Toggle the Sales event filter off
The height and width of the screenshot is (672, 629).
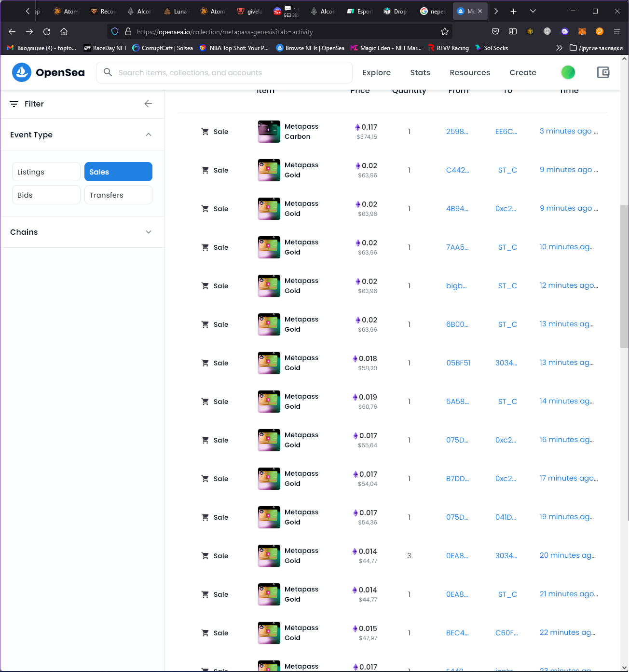pos(118,172)
